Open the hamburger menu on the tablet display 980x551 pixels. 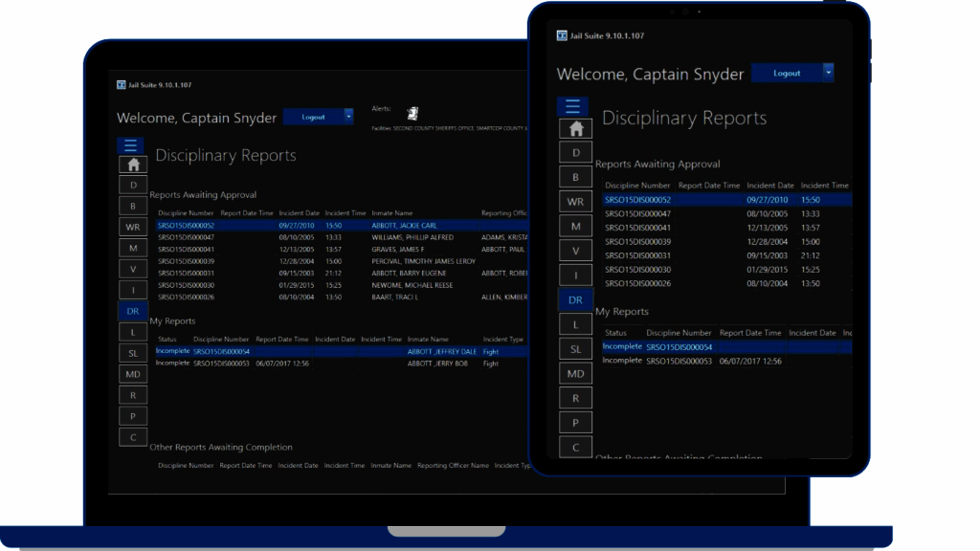[x=573, y=105]
